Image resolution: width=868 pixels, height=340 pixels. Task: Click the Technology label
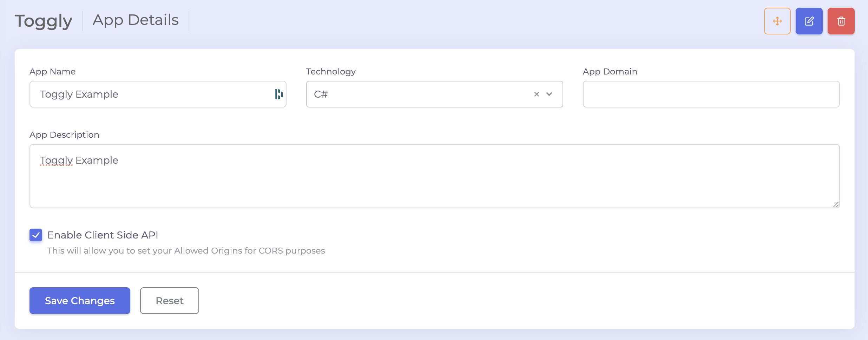(x=331, y=72)
